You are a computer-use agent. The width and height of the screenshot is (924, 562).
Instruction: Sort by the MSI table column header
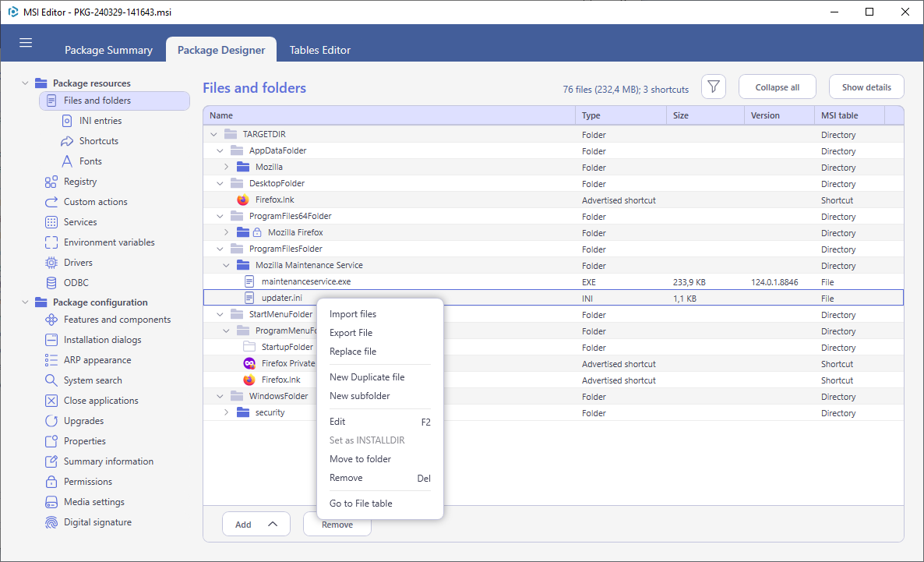(849, 115)
